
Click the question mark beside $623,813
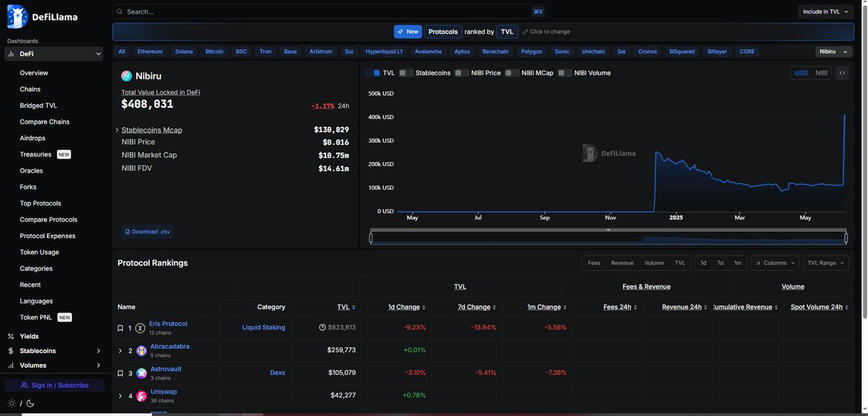click(x=323, y=328)
